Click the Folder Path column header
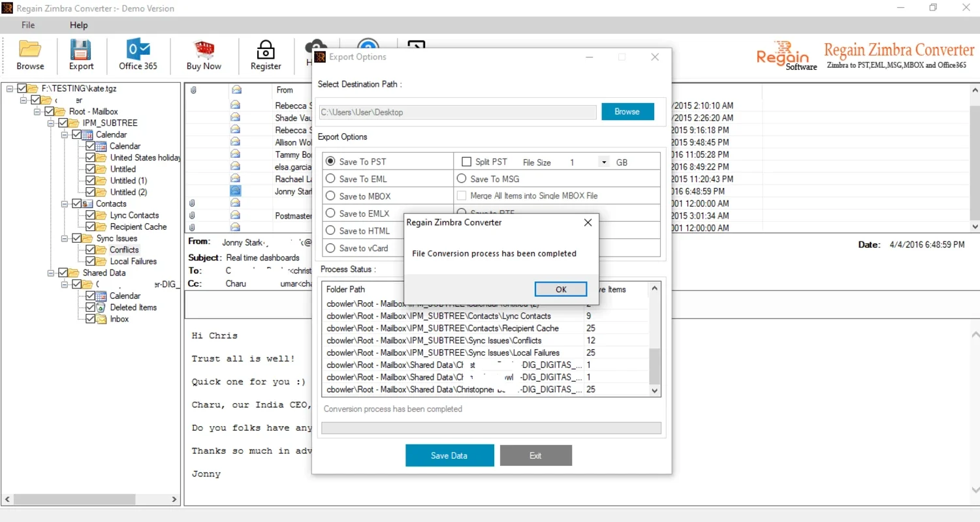 click(x=345, y=289)
